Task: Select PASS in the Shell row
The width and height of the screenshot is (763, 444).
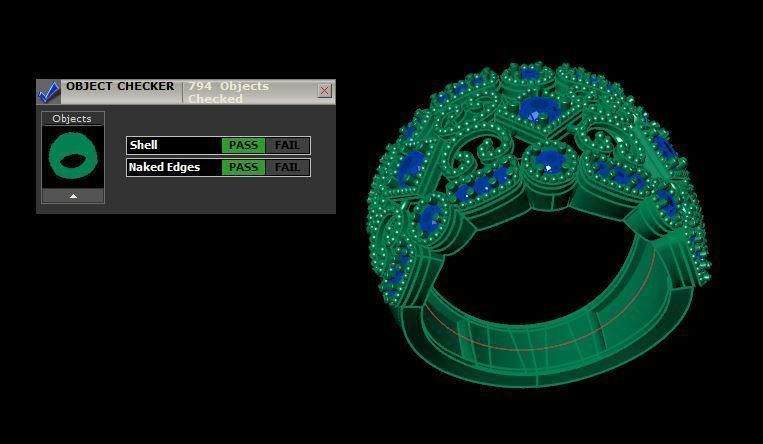Action: click(x=243, y=145)
